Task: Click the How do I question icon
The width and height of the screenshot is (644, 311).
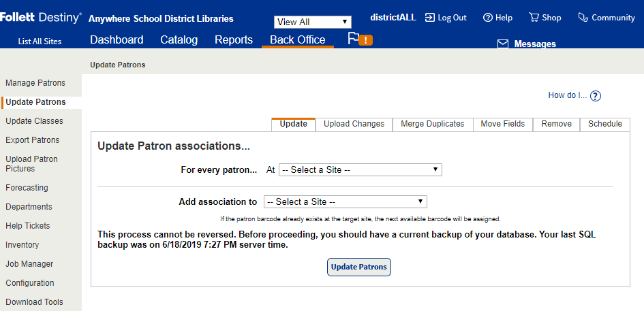Action: 596,96
